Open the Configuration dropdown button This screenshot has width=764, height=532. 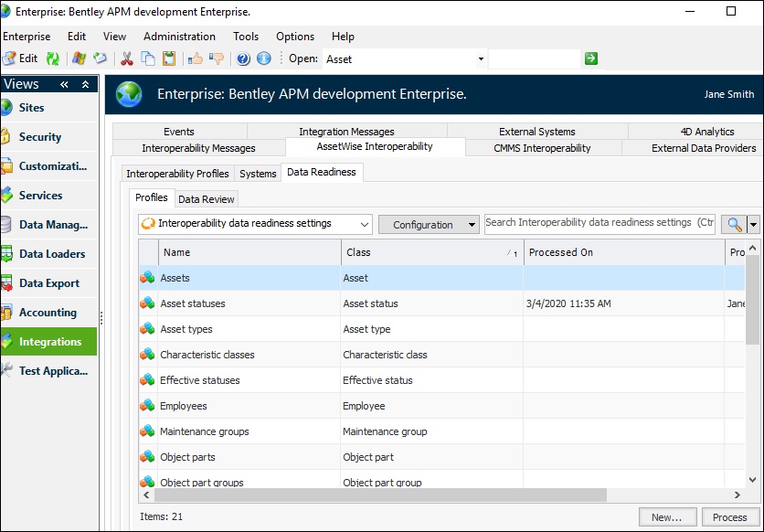(429, 224)
